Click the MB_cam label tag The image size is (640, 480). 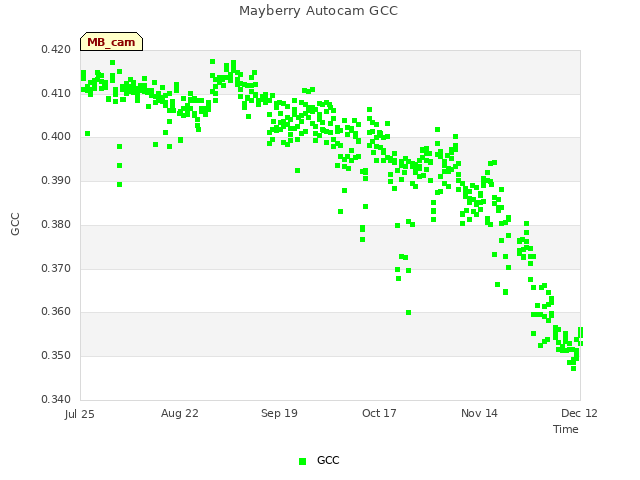click(111, 42)
